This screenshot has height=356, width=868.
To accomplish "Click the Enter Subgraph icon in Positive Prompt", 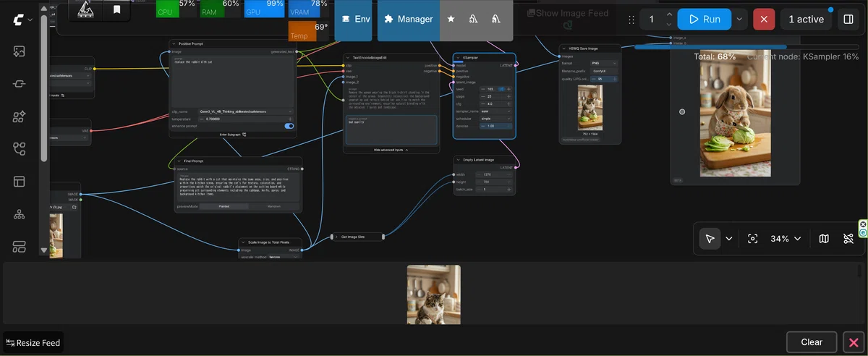I will [x=244, y=135].
